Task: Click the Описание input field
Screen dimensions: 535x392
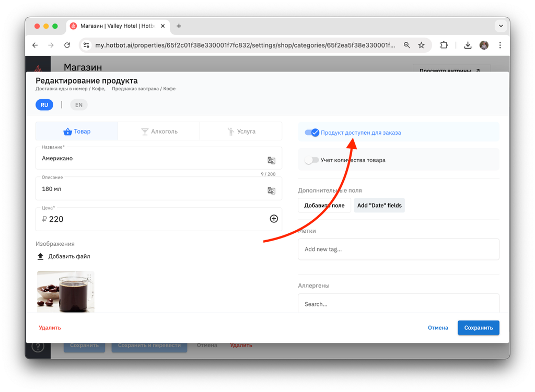Action: pyautogui.click(x=159, y=188)
